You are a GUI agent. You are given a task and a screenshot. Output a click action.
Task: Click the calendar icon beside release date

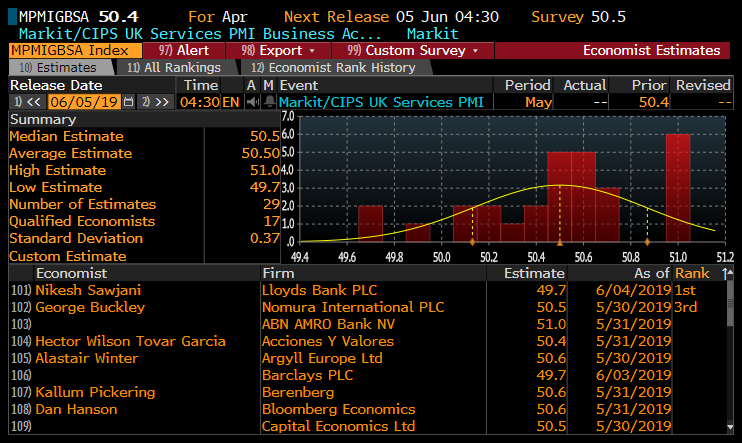[128, 102]
